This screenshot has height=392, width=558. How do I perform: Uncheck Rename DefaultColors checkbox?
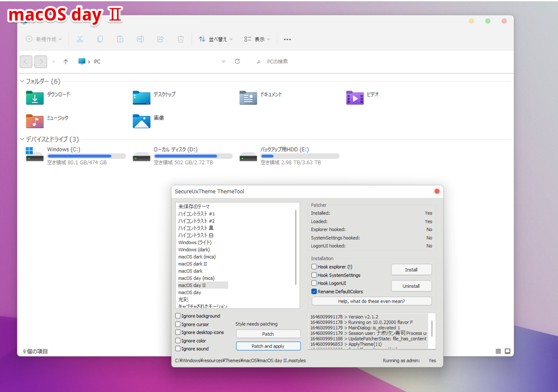314,291
